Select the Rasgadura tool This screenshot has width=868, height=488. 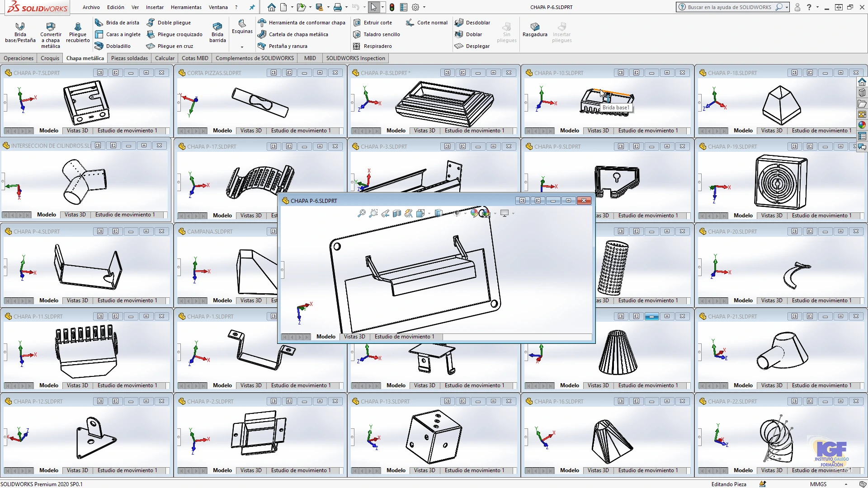535,30
